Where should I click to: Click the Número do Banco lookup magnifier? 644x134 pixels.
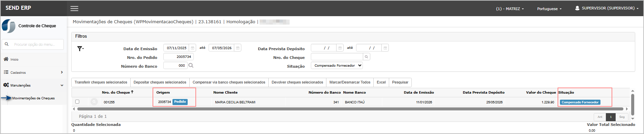pos(191,65)
